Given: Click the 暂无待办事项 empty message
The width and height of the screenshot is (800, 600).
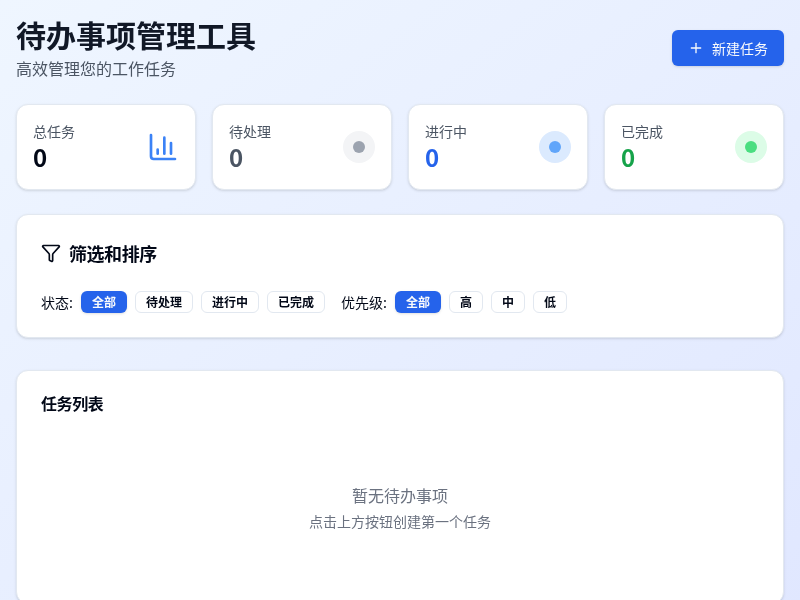Looking at the screenshot, I should click(x=400, y=496).
